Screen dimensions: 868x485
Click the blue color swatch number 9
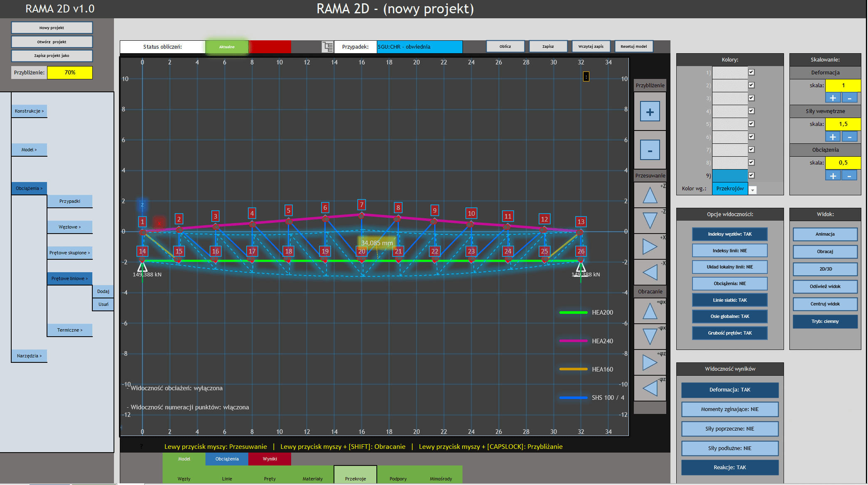point(730,175)
